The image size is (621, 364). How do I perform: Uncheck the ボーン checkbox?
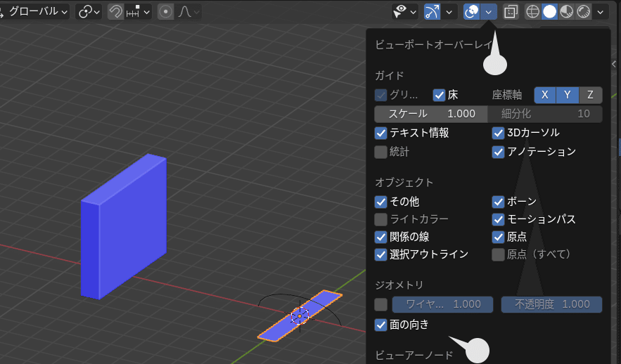[498, 202]
